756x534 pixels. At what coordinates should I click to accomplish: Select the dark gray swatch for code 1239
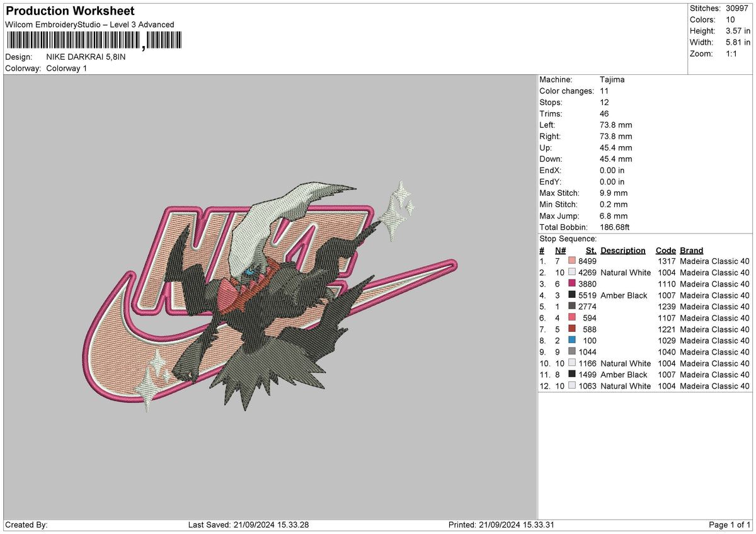coord(572,307)
